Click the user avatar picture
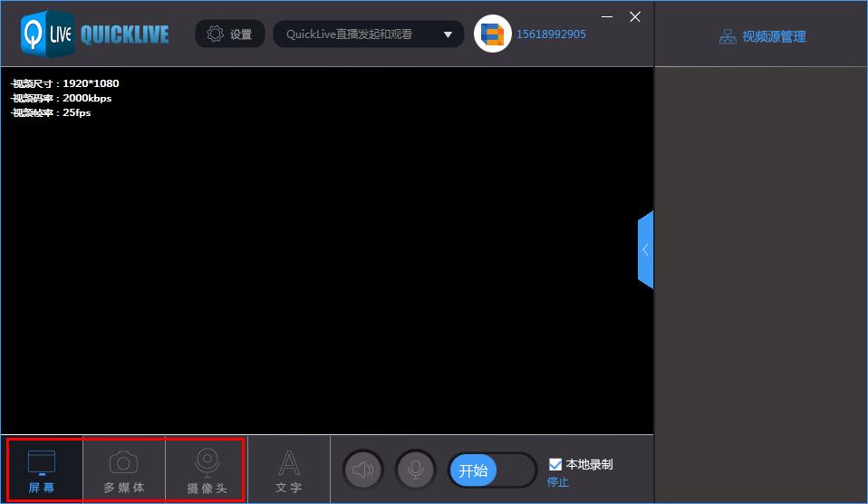Image resolution: width=868 pixels, height=504 pixels. [493, 34]
